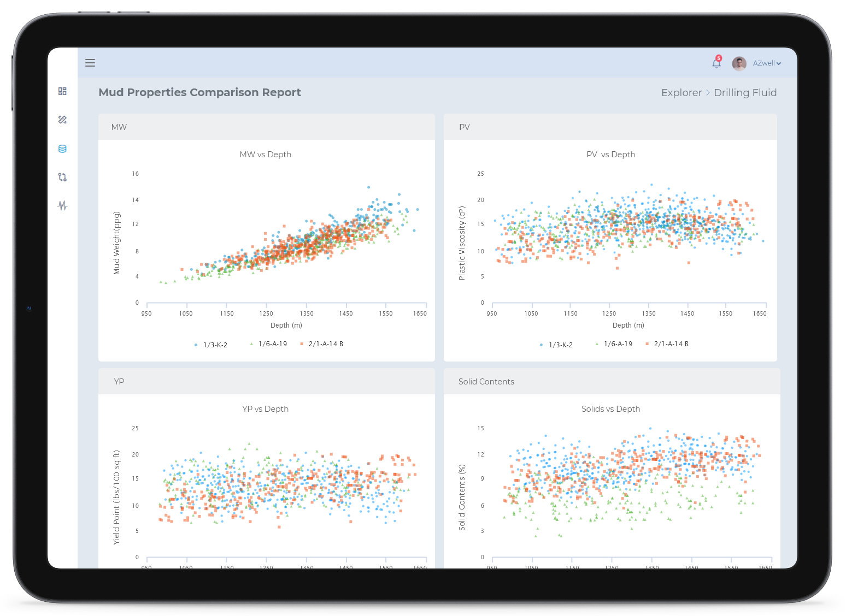Viewport: 846px width, 616px height.
Task: Toggle 1/3-K-2 series in MW chart legend
Action: click(x=211, y=345)
